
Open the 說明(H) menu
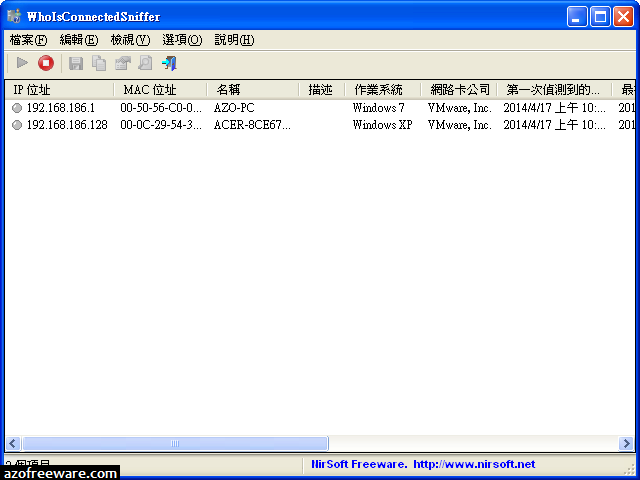[x=234, y=40]
